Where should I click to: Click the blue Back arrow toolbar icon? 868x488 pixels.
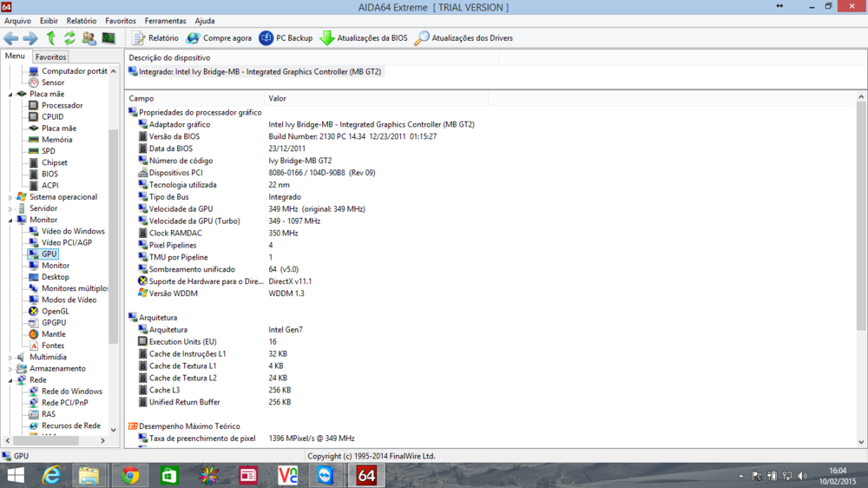coord(10,38)
